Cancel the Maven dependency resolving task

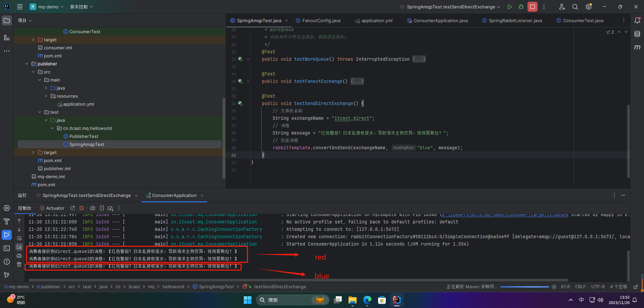click(554, 287)
